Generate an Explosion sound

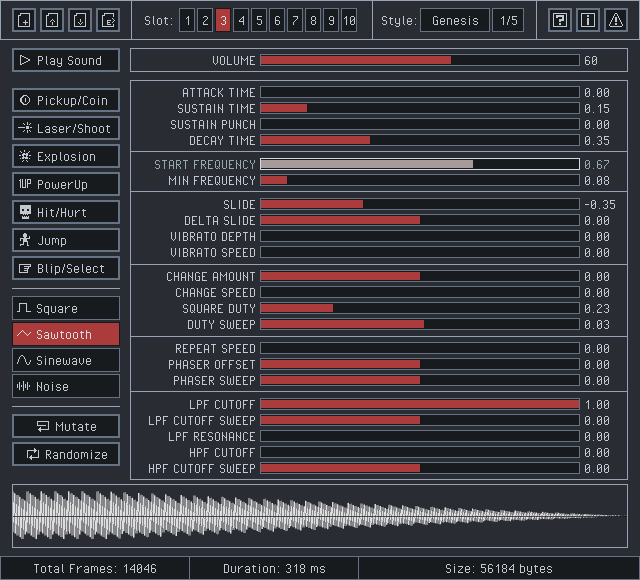[66, 156]
